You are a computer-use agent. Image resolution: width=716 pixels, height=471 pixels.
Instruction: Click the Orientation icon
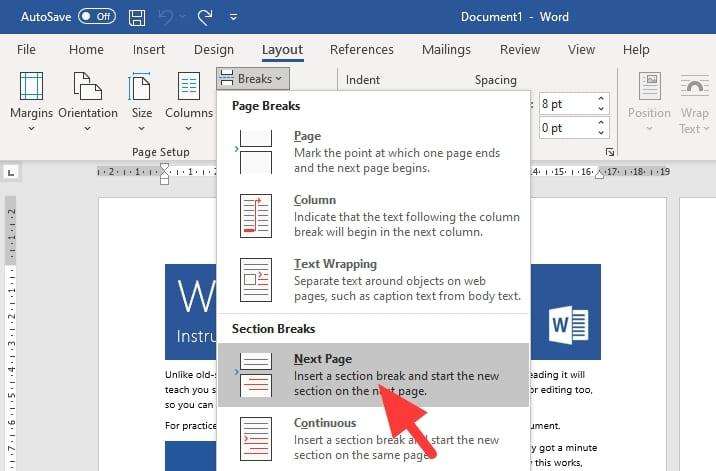pos(88,86)
